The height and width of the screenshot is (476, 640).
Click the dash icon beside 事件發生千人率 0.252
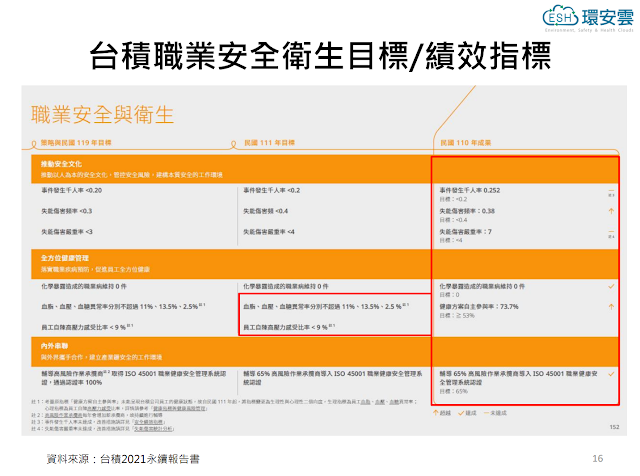tap(611, 191)
